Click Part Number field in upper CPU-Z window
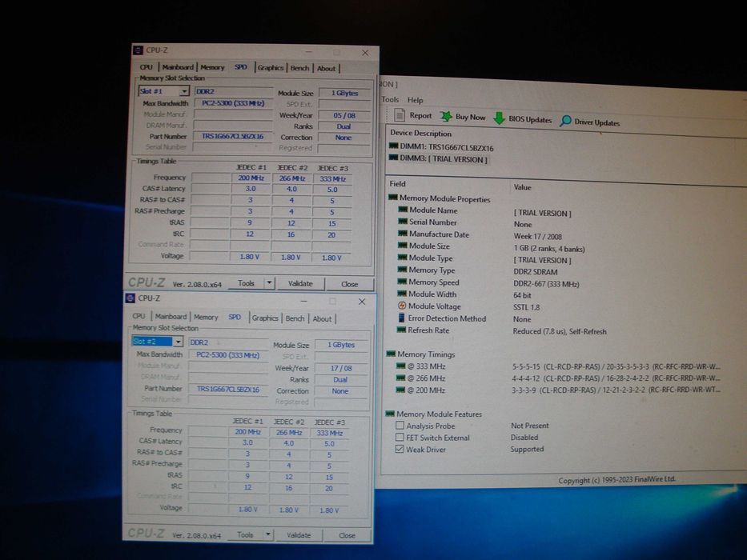Image resolution: width=747 pixels, height=560 pixels. click(x=232, y=136)
